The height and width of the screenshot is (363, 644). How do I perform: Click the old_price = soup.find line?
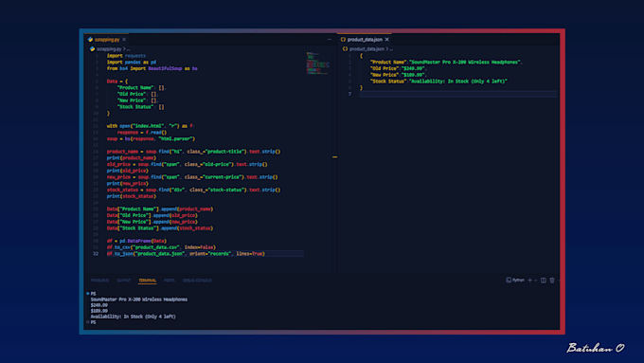pos(187,164)
